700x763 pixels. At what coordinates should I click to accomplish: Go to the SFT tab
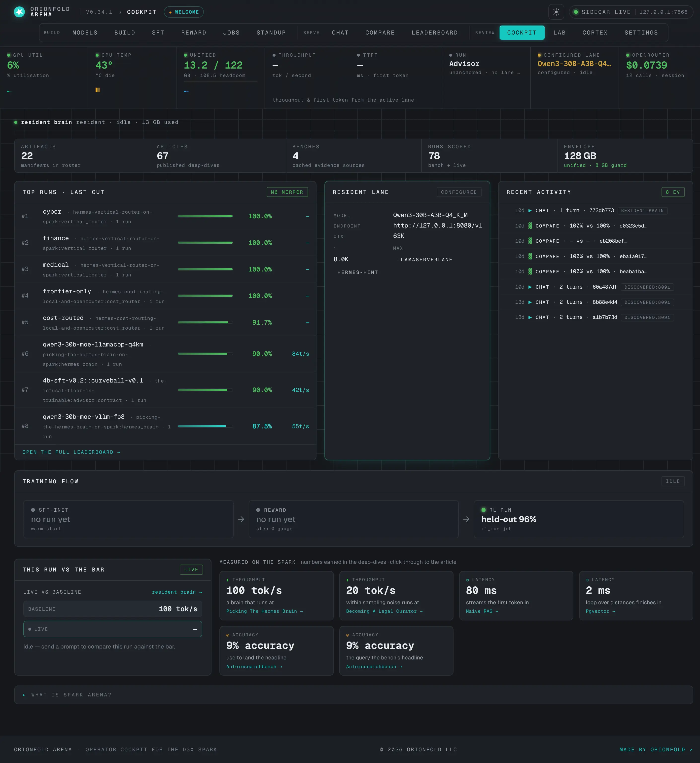coord(158,33)
